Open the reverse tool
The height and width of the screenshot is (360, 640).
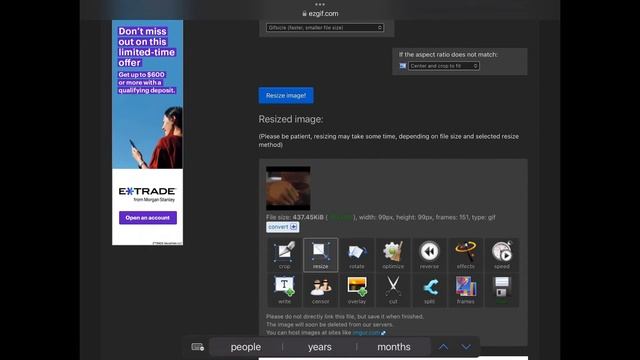[x=429, y=255]
